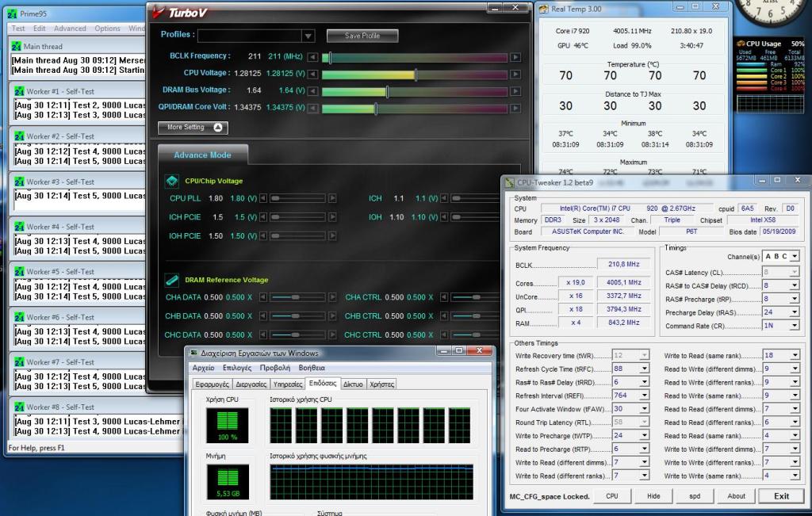Open Write to Read (same rank) dropdown

point(795,355)
